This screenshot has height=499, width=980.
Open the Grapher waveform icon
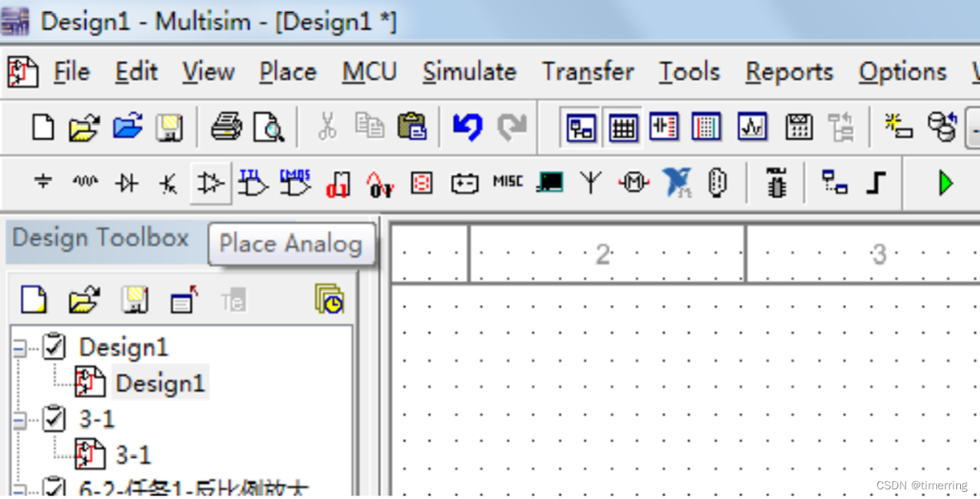click(752, 127)
